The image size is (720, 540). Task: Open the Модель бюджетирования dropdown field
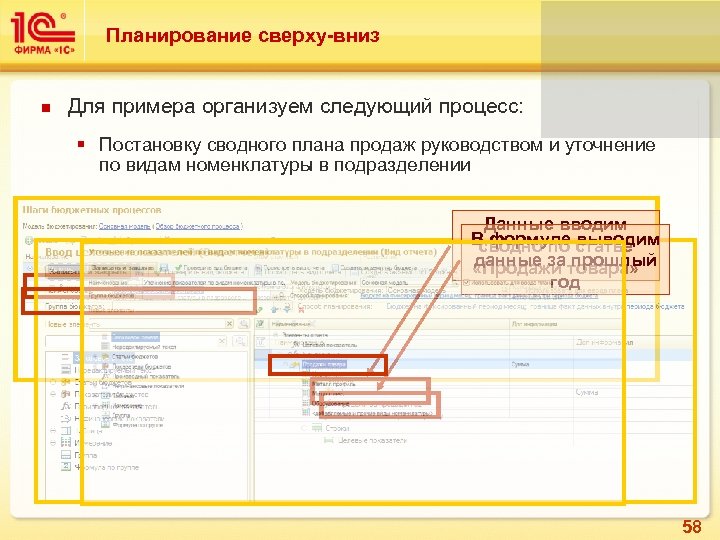point(409,283)
